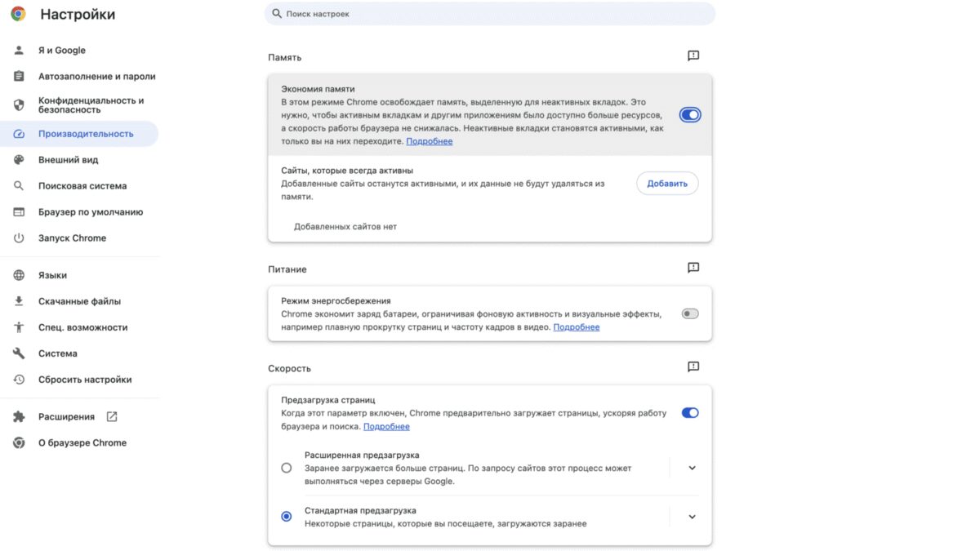The height and width of the screenshot is (551, 980).
Task: Open Сбросить настройки via reset arrow icon
Action: pyautogui.click(x=18, y=379)
